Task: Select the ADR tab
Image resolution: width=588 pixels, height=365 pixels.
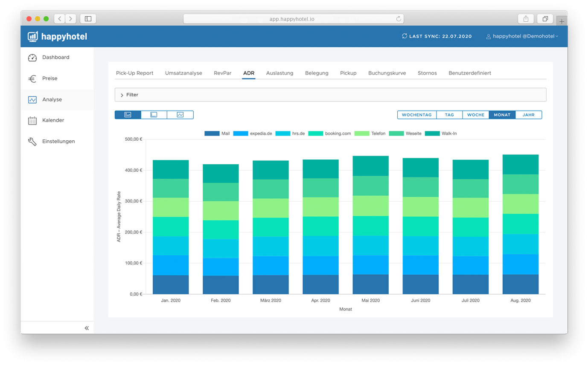Action: (249, 73)
